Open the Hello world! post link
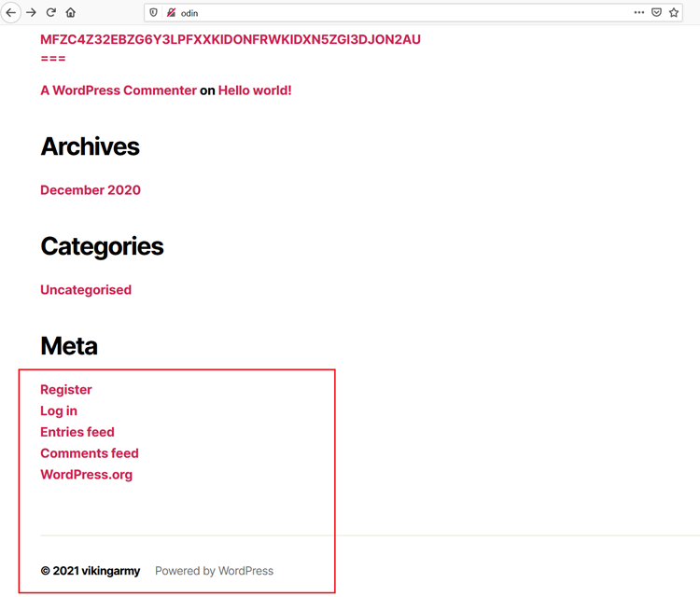The height and width of the screenshot is (597, 700). pyautogui.click(x=255, y=90)
